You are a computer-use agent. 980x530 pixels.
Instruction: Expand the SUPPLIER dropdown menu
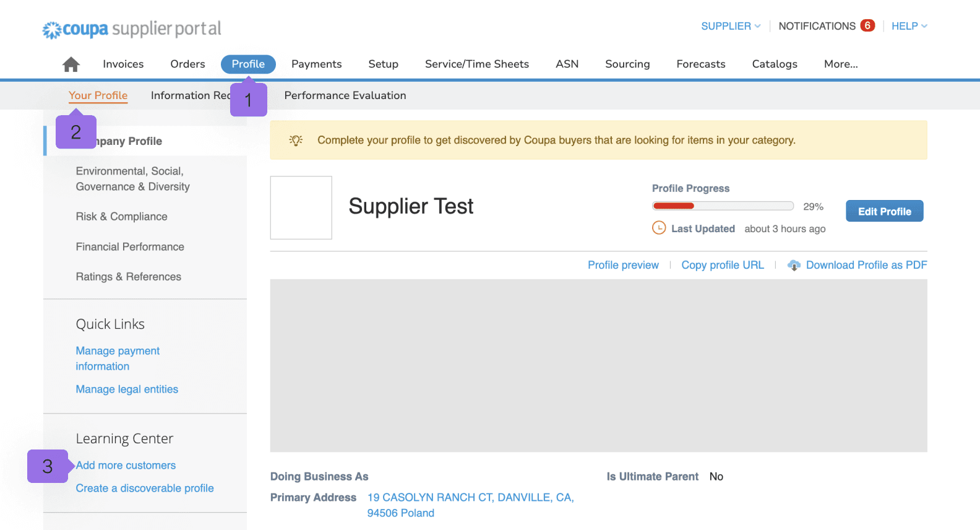pyautogui.click(x=731, y=26)
